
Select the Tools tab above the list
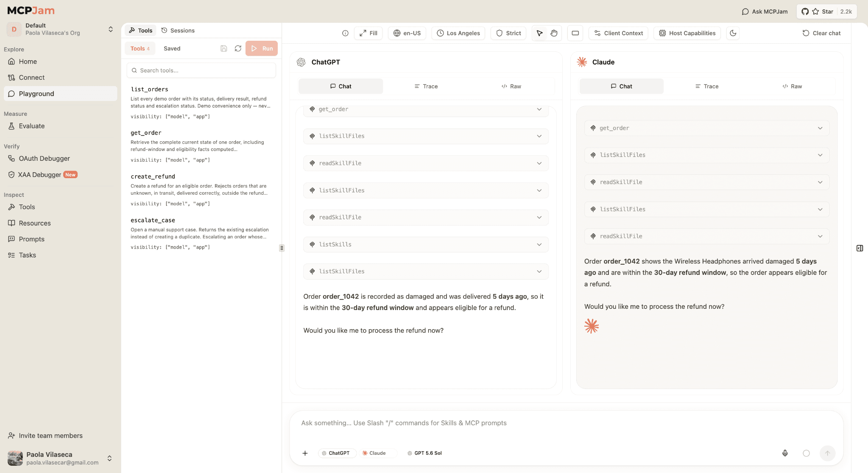tap(140, 31)
